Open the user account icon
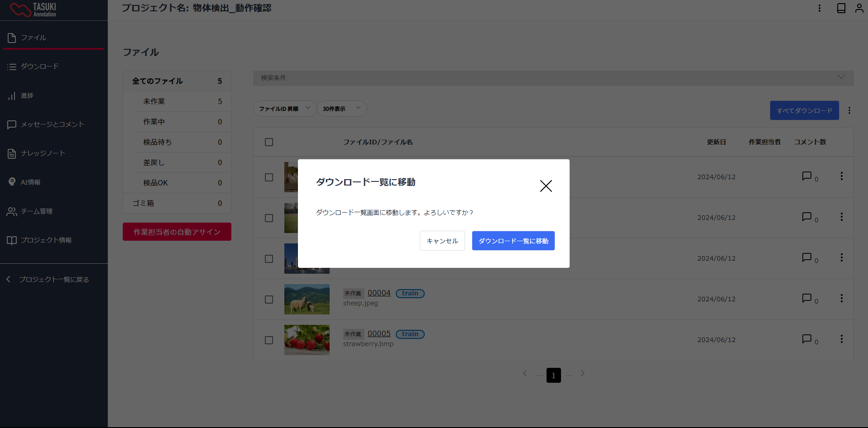The height and width of the screenshot is (428, 868). [x=859, y=8]
